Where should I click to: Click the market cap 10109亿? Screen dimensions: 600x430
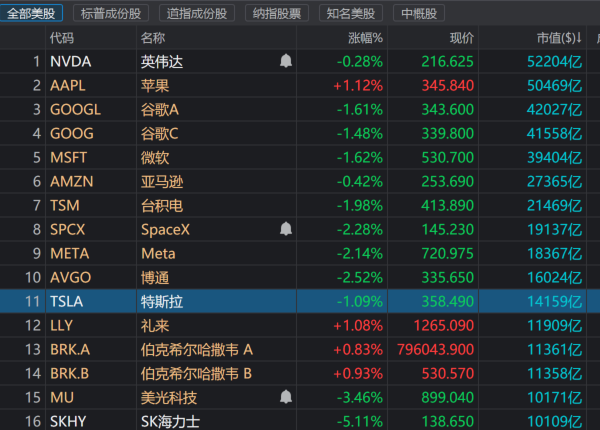555,422
